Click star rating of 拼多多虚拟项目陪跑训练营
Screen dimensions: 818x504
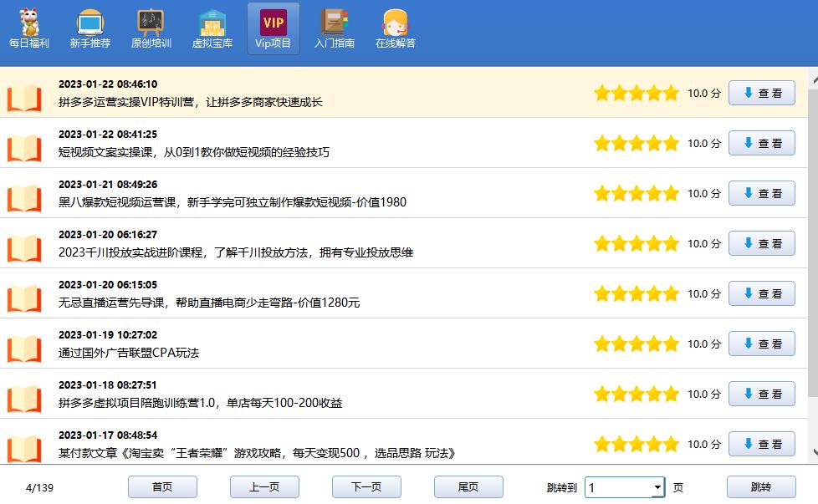click(637, 394)
